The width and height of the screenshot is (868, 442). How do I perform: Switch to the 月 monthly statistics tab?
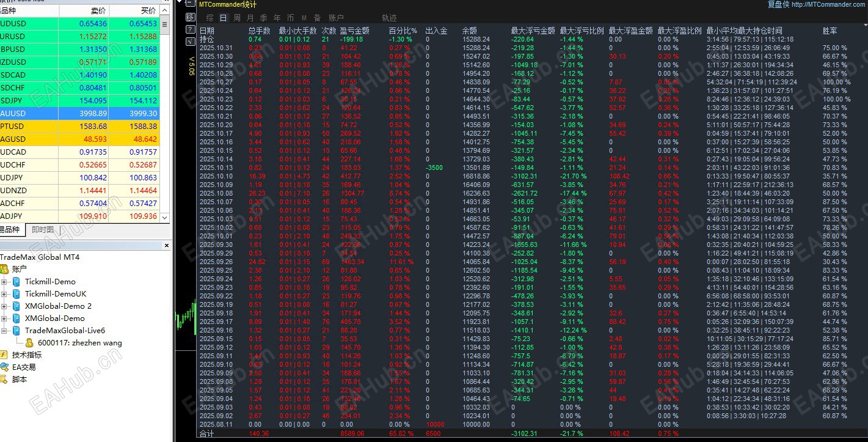point(250,18)
